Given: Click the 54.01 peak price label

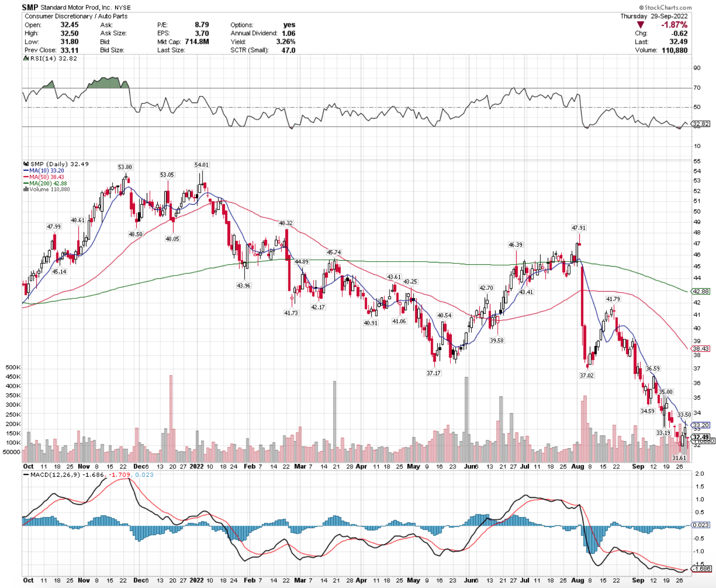Looking at the screenshot, I should click(x=202, y=165).
